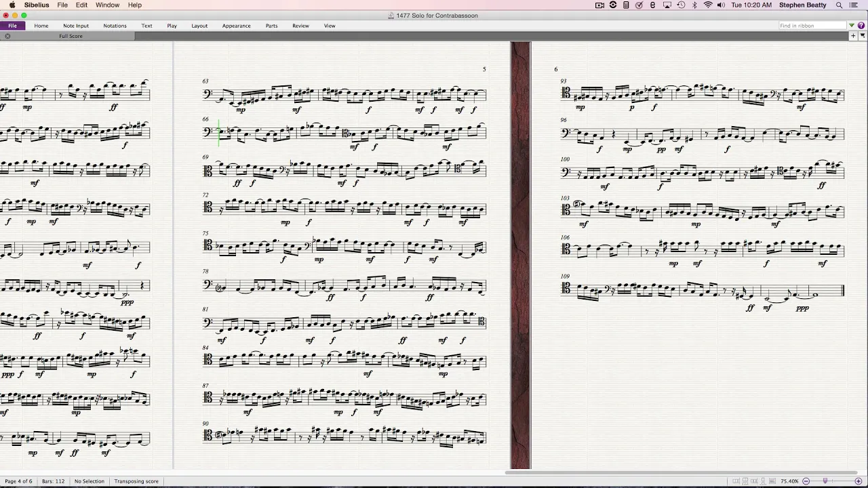Click Bars: 112 status entry

tap(53, 481)
